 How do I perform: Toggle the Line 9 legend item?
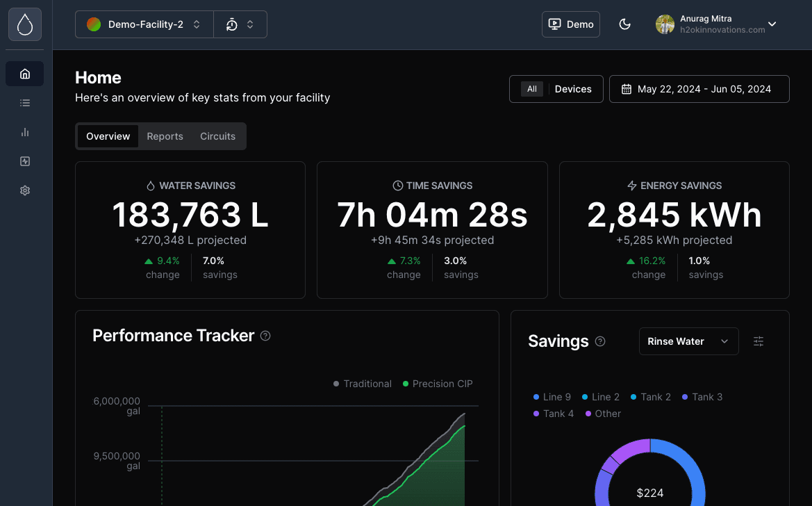tap(552, 397)
